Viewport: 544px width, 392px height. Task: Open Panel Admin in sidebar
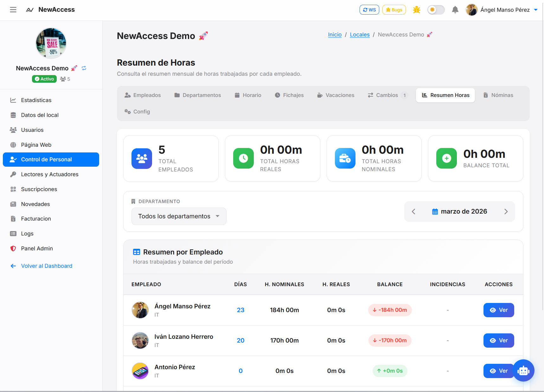click(51, 249)
